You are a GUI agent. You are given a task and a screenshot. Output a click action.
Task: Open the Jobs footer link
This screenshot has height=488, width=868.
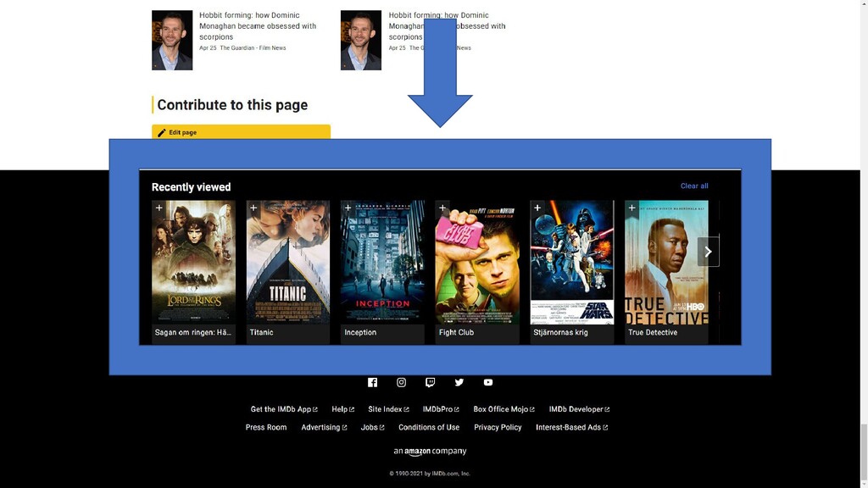(373, 427)
